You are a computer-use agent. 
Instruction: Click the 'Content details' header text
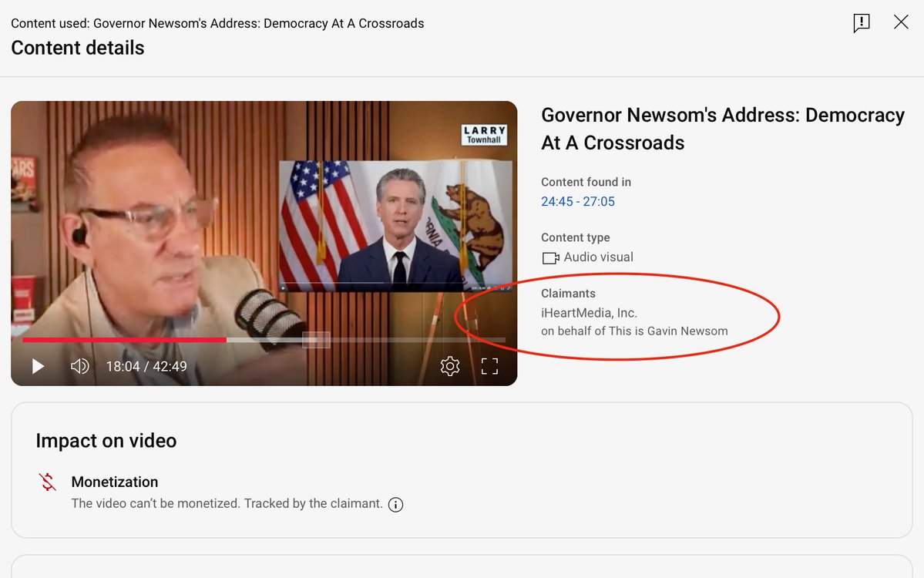click(77, 48)
